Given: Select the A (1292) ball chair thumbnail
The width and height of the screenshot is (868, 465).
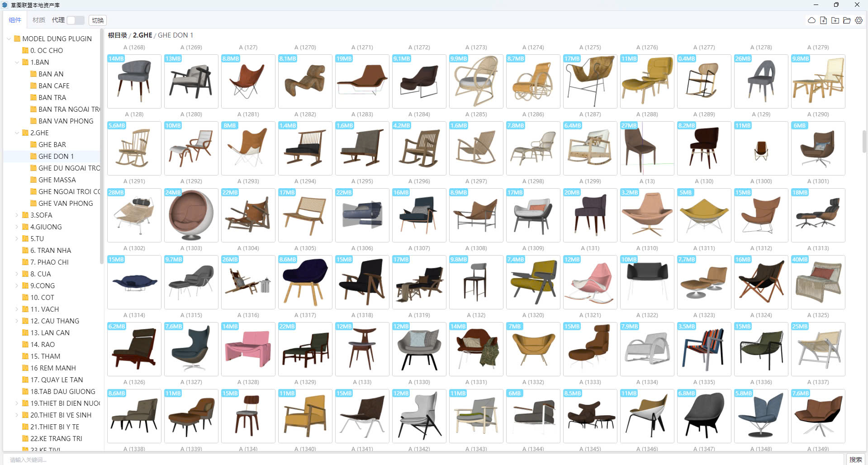Looking at the screenshot, I should (191, 215).
